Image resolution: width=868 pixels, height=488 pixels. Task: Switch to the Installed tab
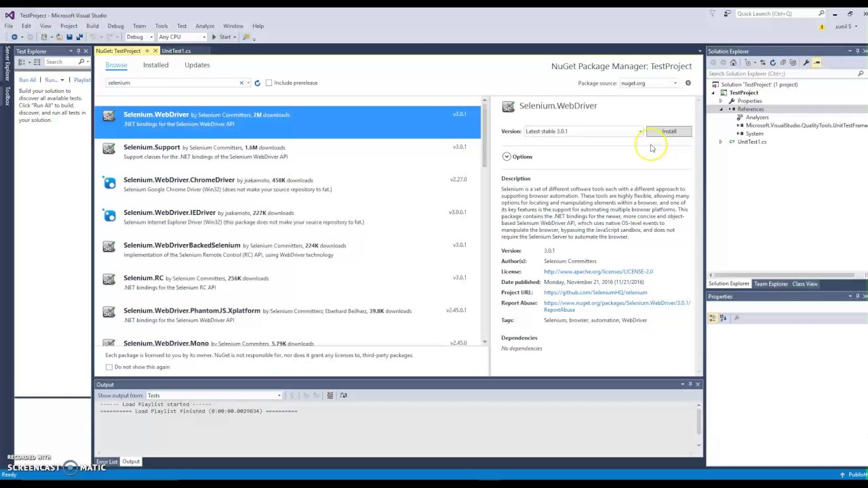156,65
